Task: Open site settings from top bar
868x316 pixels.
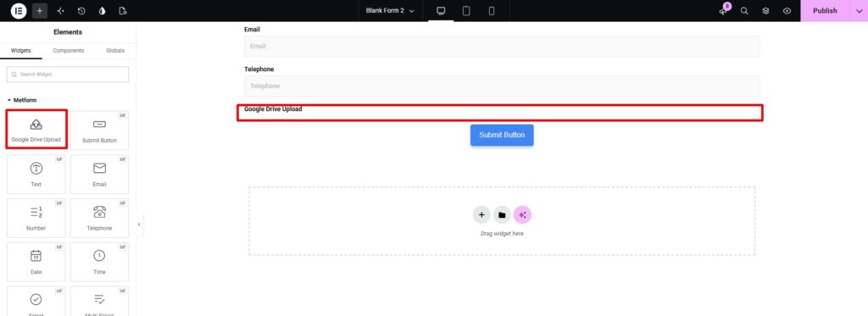Action: (60, 10)
